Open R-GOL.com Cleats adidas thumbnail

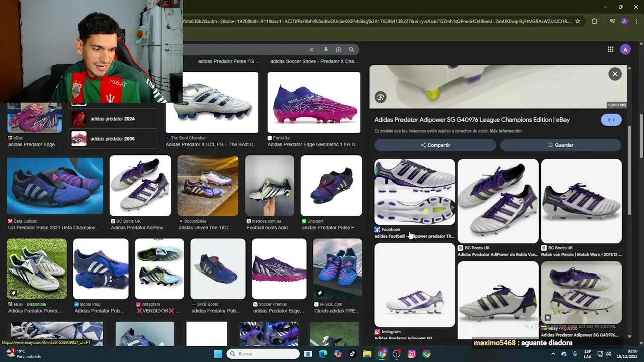338,269
